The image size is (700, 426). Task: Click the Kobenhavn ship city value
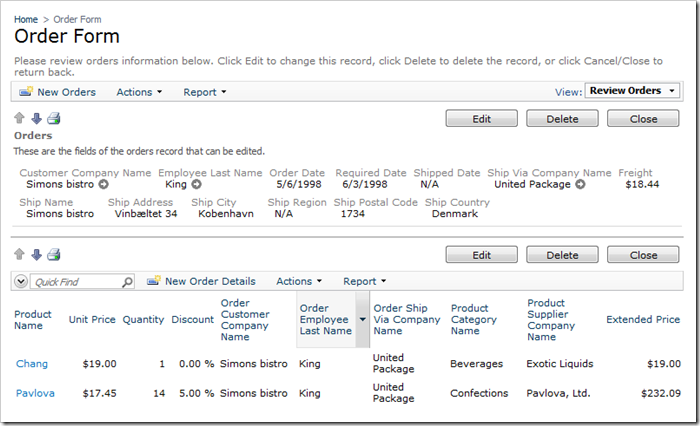[226, 213]
